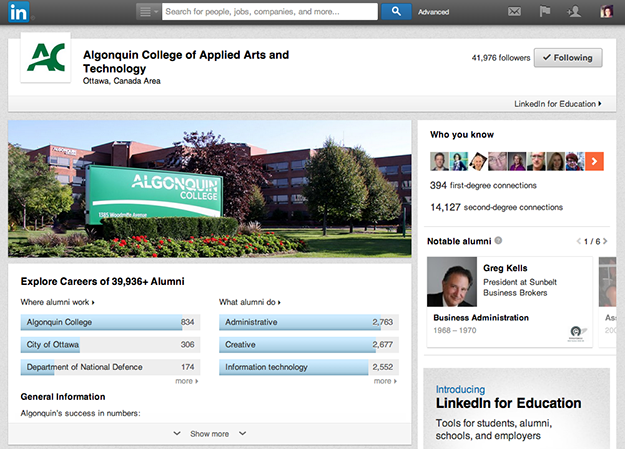Open Greg Kells name link
Image resolution: width=625 pixels, height=449 pixels.
tap(505, 268)
